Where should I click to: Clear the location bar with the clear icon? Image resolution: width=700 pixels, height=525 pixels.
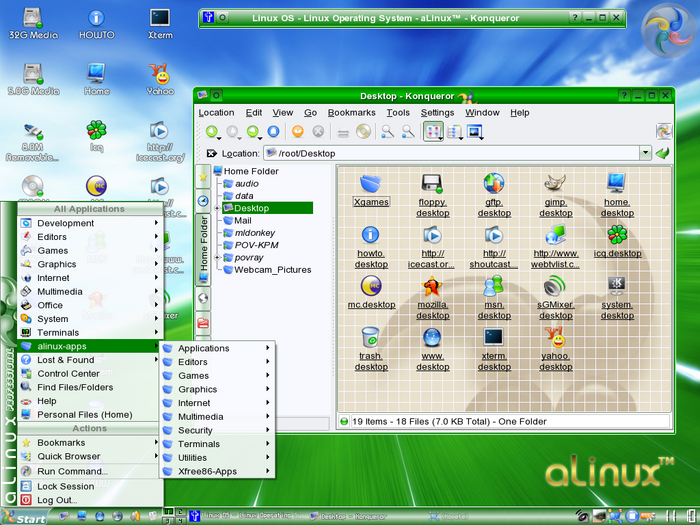tap(211, 153)
